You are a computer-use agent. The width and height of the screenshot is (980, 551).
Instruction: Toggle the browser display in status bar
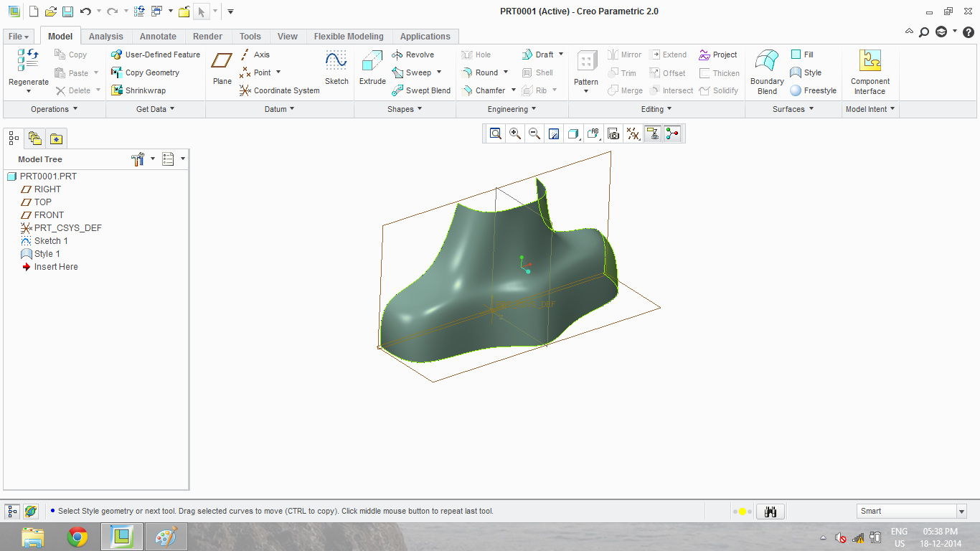click(x=31, y=512)
